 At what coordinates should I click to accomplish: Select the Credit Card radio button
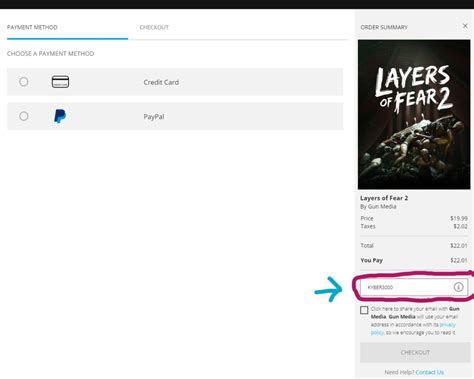[x=24, y=82]
